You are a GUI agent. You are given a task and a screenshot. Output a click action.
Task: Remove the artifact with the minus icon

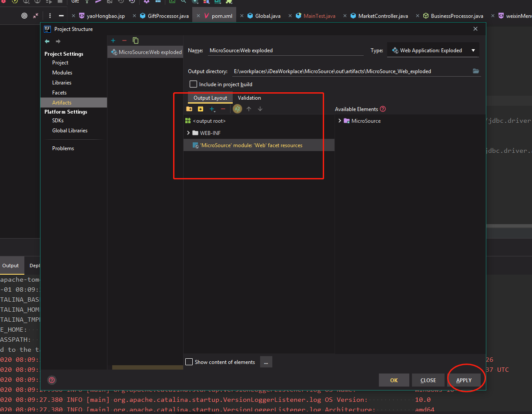(124, 40)
